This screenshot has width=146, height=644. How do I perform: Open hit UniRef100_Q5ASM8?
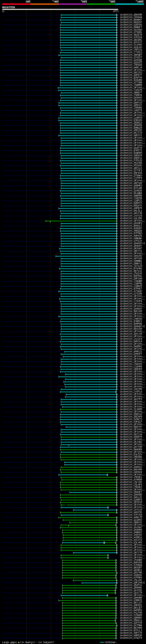[131, 15]
